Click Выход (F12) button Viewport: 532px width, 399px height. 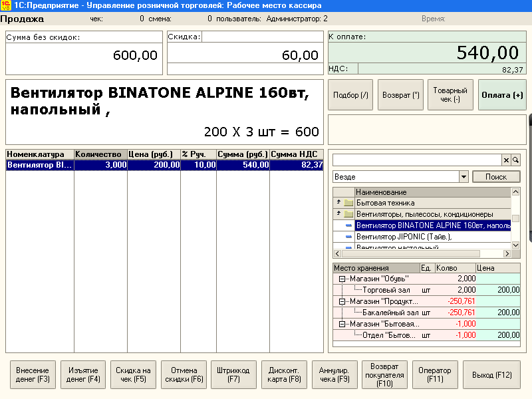pos(491,375)
